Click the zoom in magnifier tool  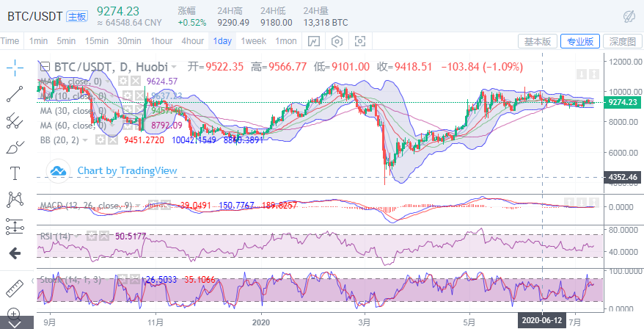[x=14, y=314]
